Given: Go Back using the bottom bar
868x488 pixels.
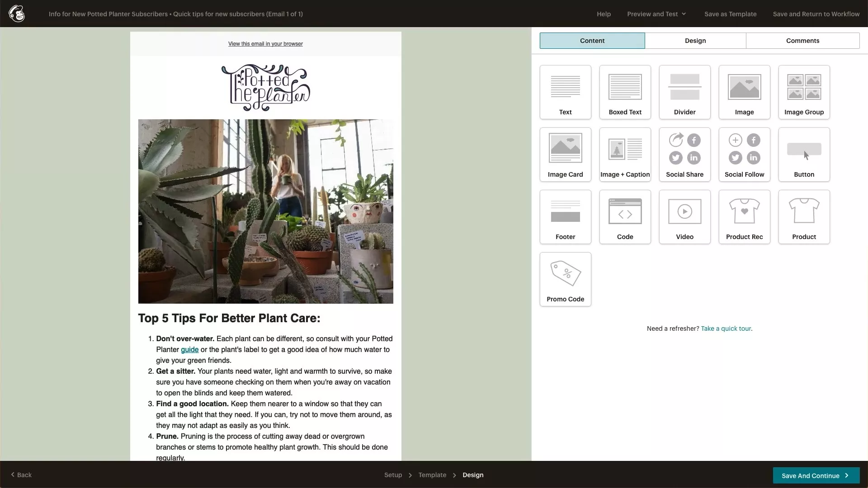Looking at the screenshot, I should tap(21, 475).
